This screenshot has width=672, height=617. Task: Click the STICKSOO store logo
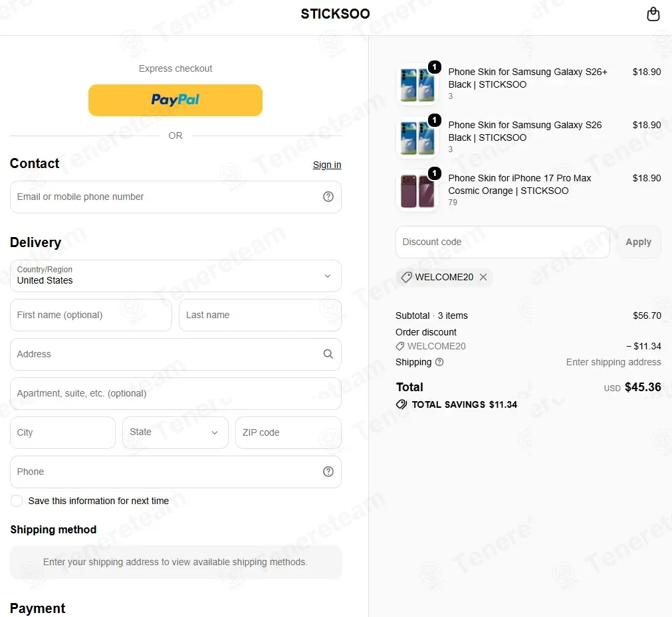(x=335, y=14)
